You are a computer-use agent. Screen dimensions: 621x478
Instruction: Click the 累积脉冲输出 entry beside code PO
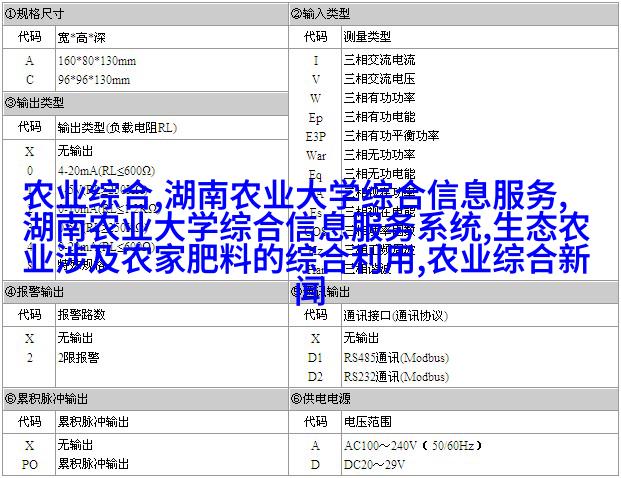click(x=93, y=464)
